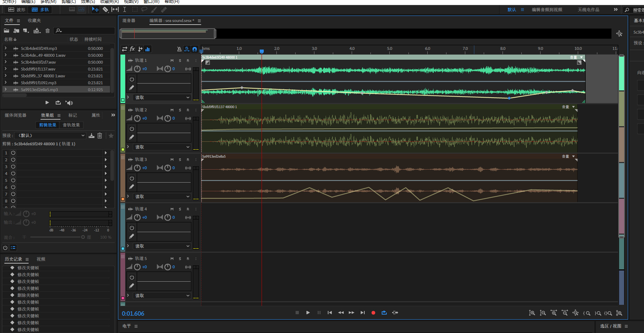Click the 多轨 multitrack view button
This screenshot has width=644, height=333.
[x=40, y=10]
